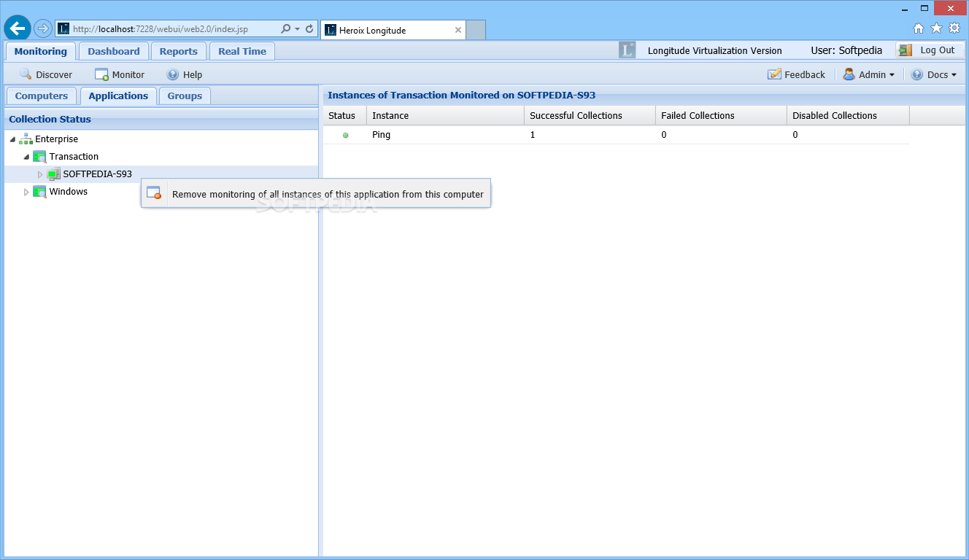Click the Log Out door icon
969x560 pixels.
click(906, 50)
